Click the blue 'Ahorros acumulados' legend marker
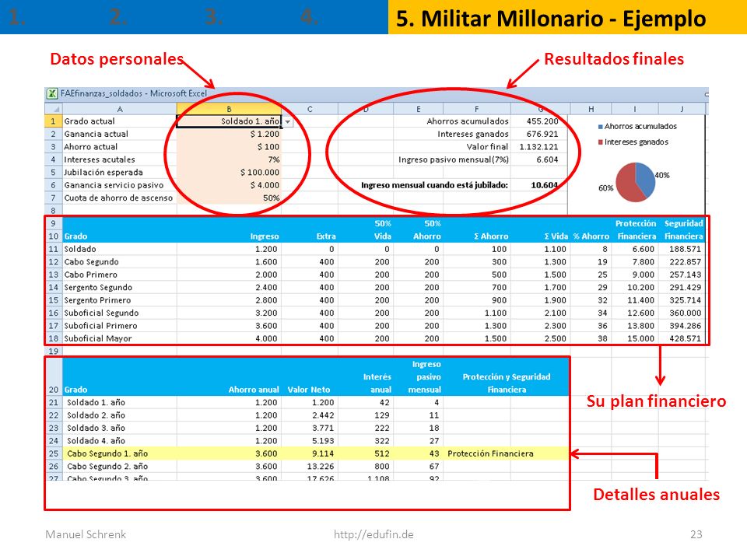Screen dimensions: 747x560 click(x=600, y=127)
